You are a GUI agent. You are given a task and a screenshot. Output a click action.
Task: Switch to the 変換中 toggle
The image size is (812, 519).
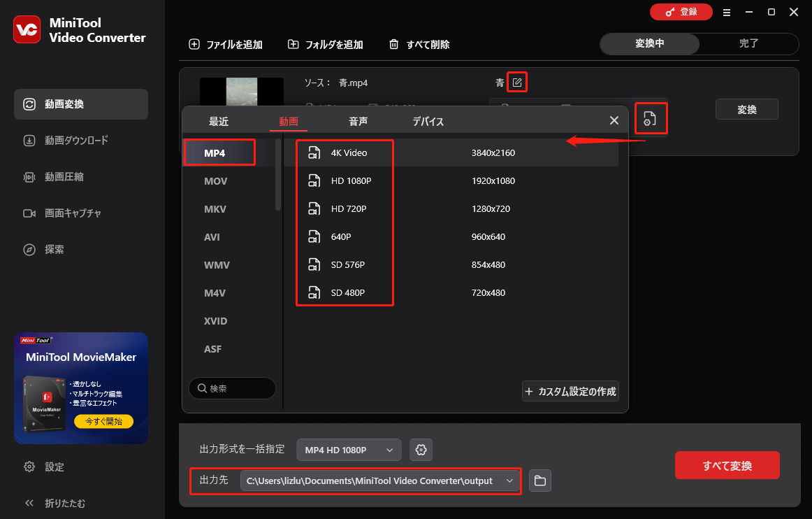[649, 43]
